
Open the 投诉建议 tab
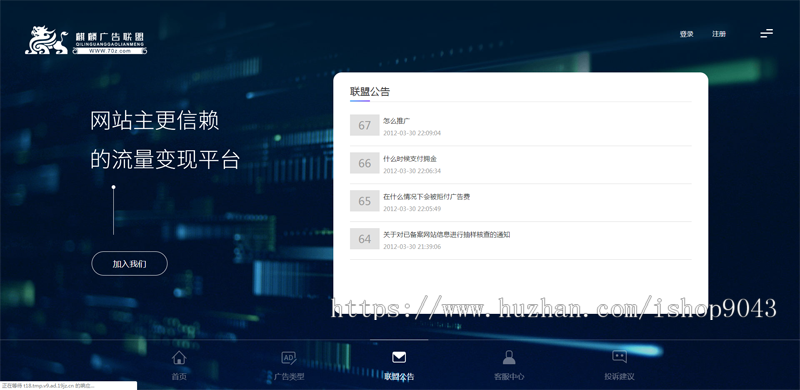point(619,377)
